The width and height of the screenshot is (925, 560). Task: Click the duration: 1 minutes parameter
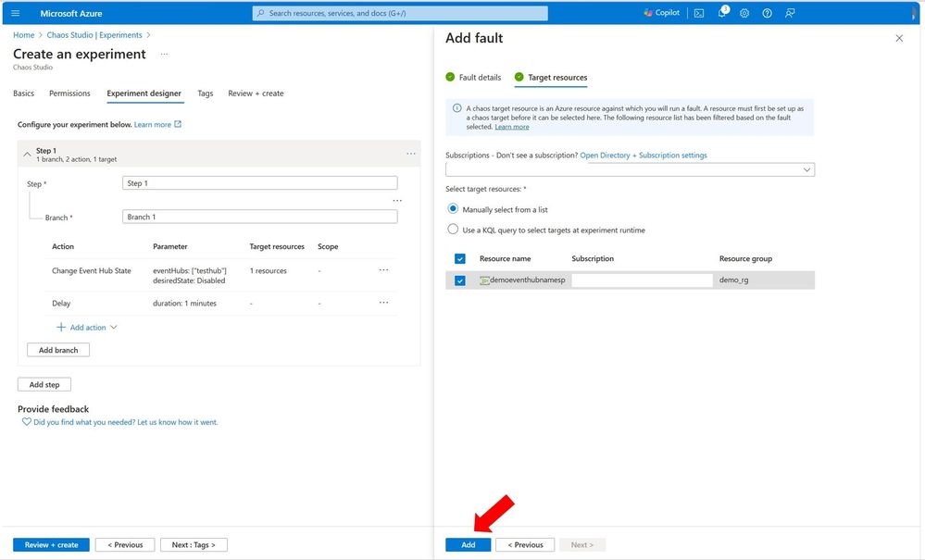(184, 303)
